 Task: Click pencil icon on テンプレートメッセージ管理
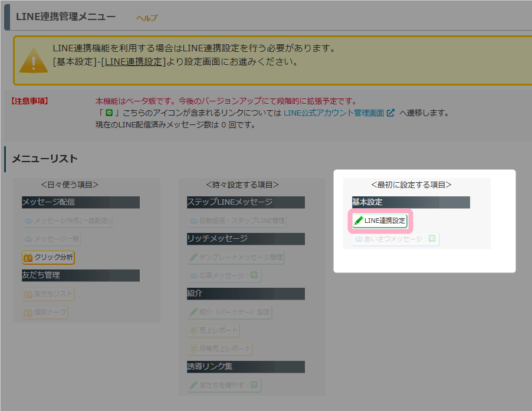[193, 257]
